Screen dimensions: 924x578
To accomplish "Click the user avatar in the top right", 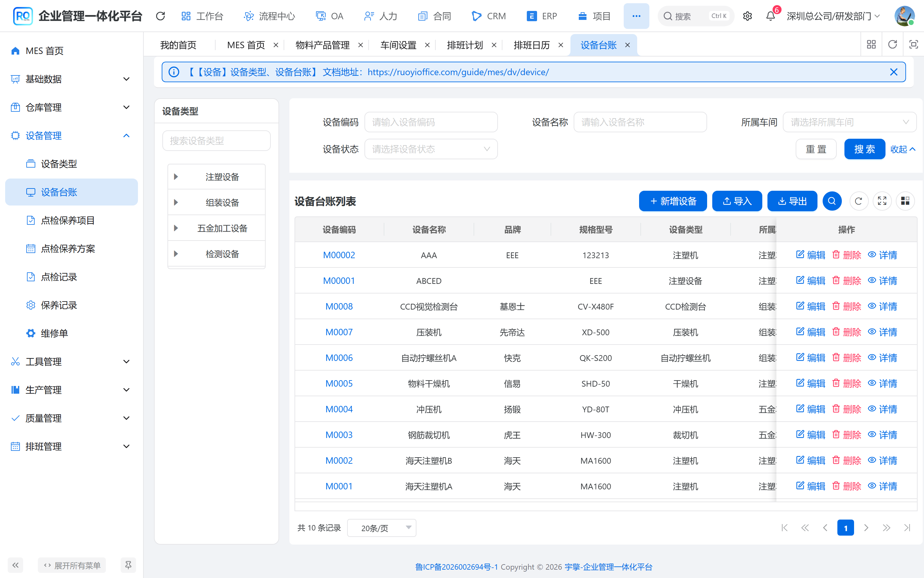I will 904,16.
